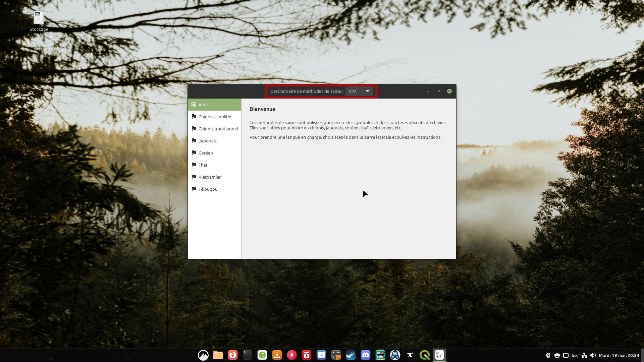The height and width of the screenshot is (362, 644).
Task: Click the green grid app icon
Action: pyautogui.click(x=262, y=355)
